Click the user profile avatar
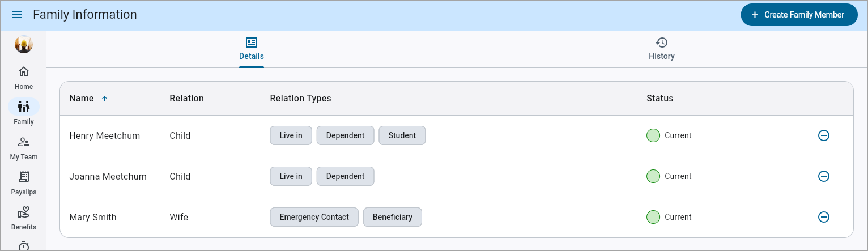The image size is (868, 251). (23, 44)
